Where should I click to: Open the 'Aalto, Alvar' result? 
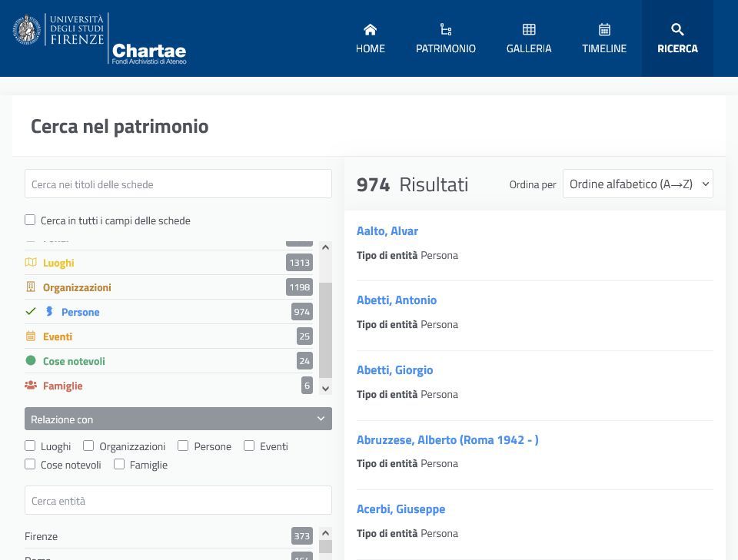click(387, 230)
